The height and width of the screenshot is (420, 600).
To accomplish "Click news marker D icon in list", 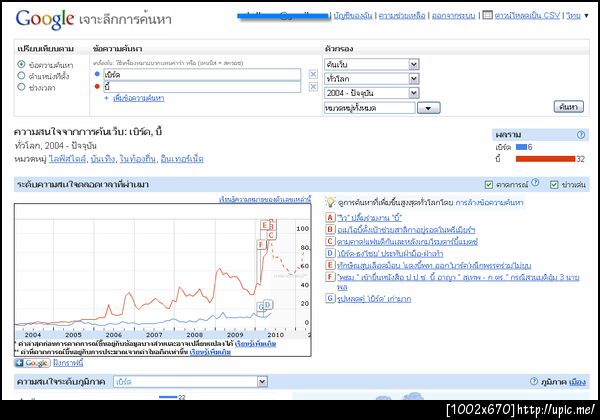I will 330,253.
